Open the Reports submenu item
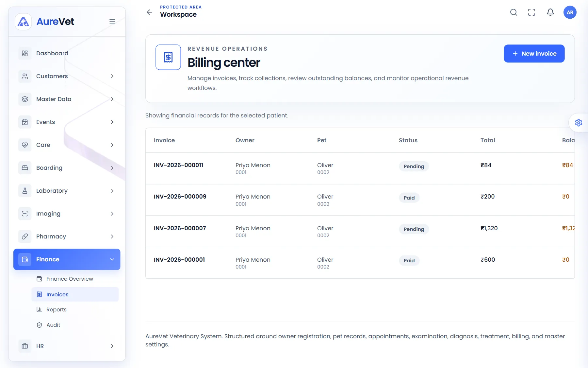 click(x=75, y=309)
